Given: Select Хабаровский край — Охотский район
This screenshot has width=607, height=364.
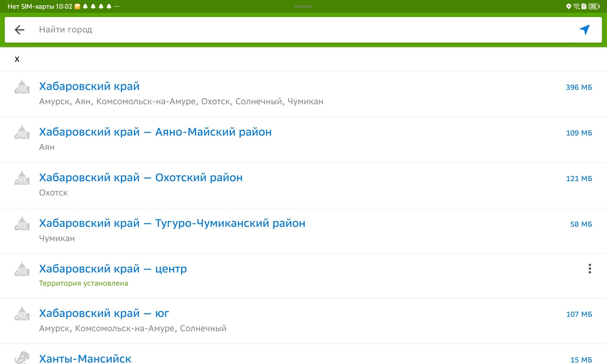Looking at the screenshot, I should tap(141, 178).
